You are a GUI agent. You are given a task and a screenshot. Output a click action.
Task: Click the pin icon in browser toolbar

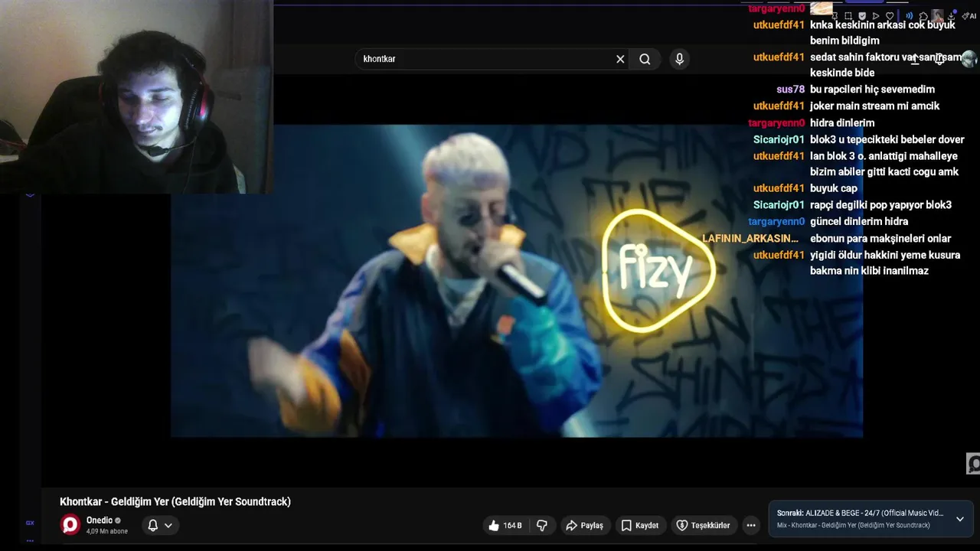835,16
